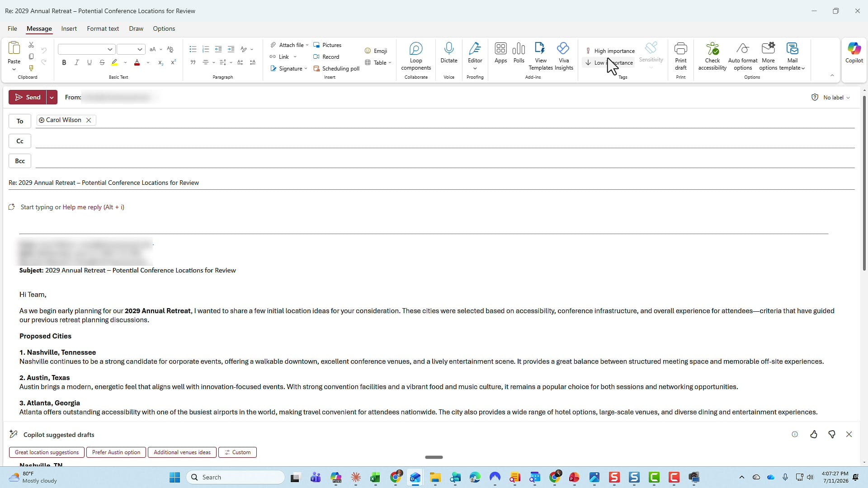Switch to the Draw tab
Image resolution: width=868 pixels, height=488 pixels.
pos(136,28)
